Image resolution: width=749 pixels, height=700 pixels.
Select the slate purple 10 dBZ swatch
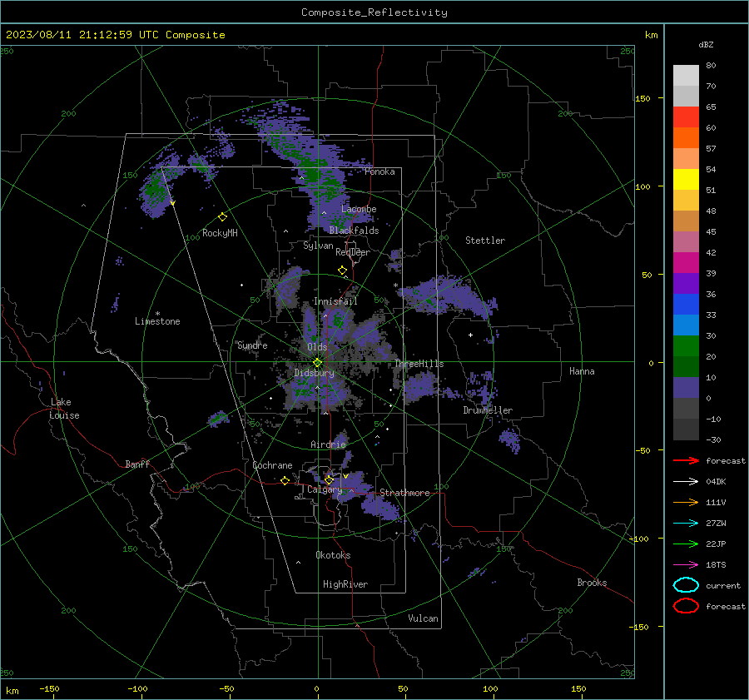tap(686, 387)
